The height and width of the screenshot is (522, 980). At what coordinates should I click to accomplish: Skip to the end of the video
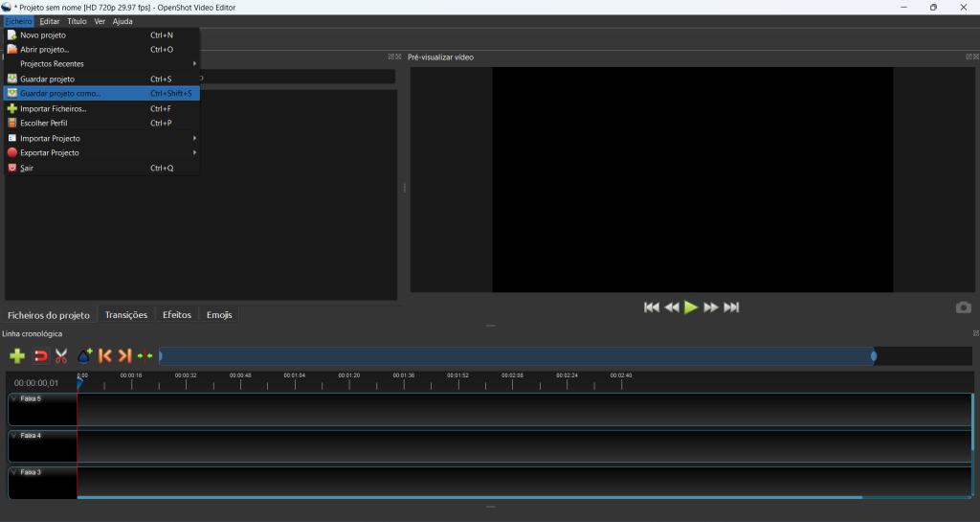click(x=731, y=307)
